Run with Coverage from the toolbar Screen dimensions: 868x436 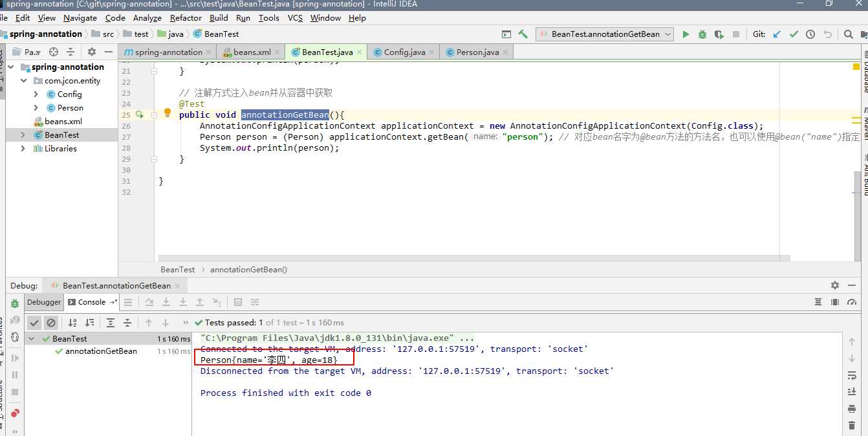(719, 34)
